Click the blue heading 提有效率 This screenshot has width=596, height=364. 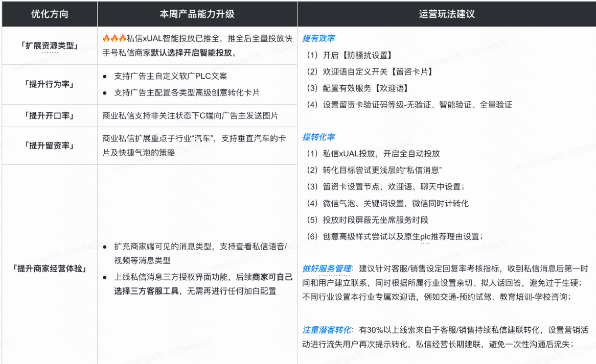pyautogui.click(x=318, y=38)
